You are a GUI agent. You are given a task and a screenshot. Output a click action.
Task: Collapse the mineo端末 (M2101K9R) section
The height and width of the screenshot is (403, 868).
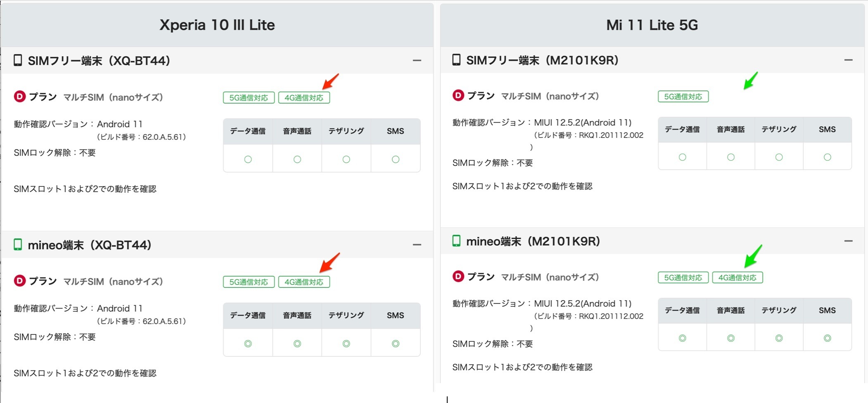tap(849, 241)
